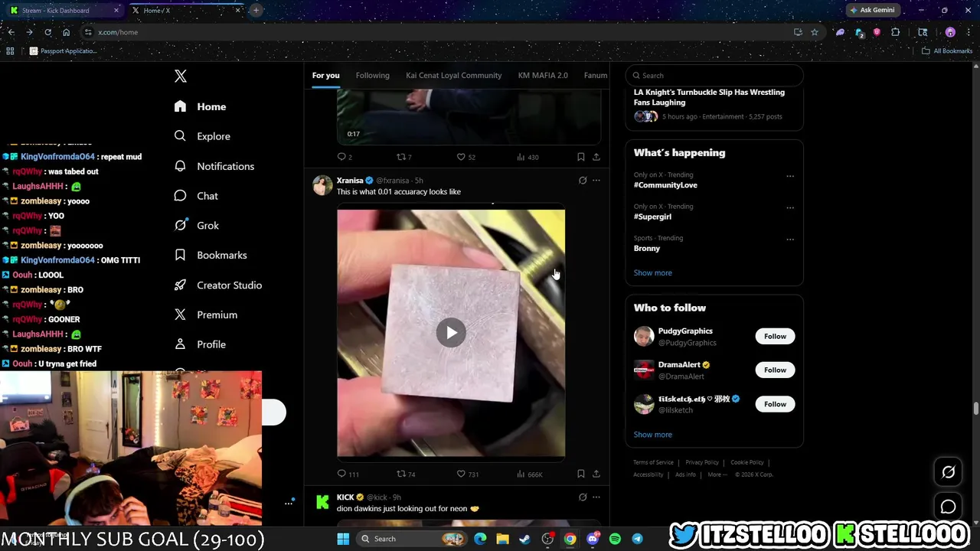
Task: Reload the page in Chrome
Action: click(47, 32)
